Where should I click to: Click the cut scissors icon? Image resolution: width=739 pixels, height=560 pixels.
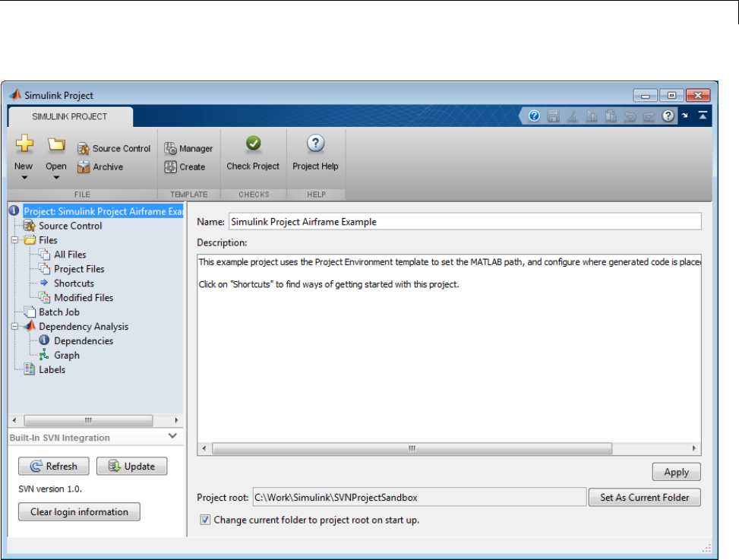[x=573, y=116]
